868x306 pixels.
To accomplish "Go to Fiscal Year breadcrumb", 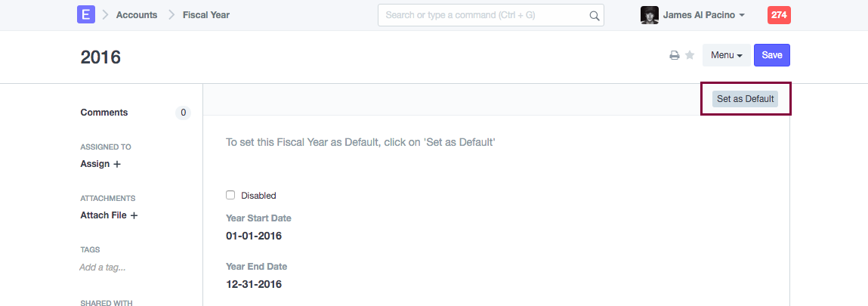I will (206, 15).
